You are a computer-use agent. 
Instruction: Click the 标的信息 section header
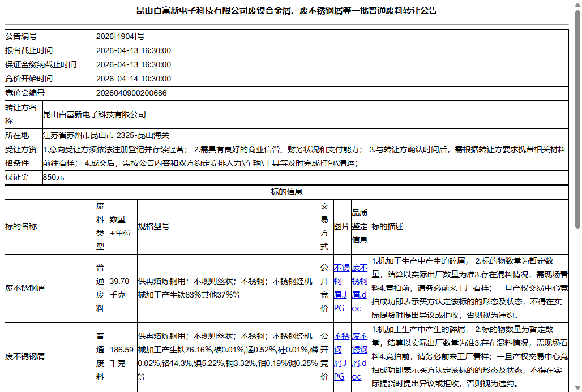tap(286, 192)
